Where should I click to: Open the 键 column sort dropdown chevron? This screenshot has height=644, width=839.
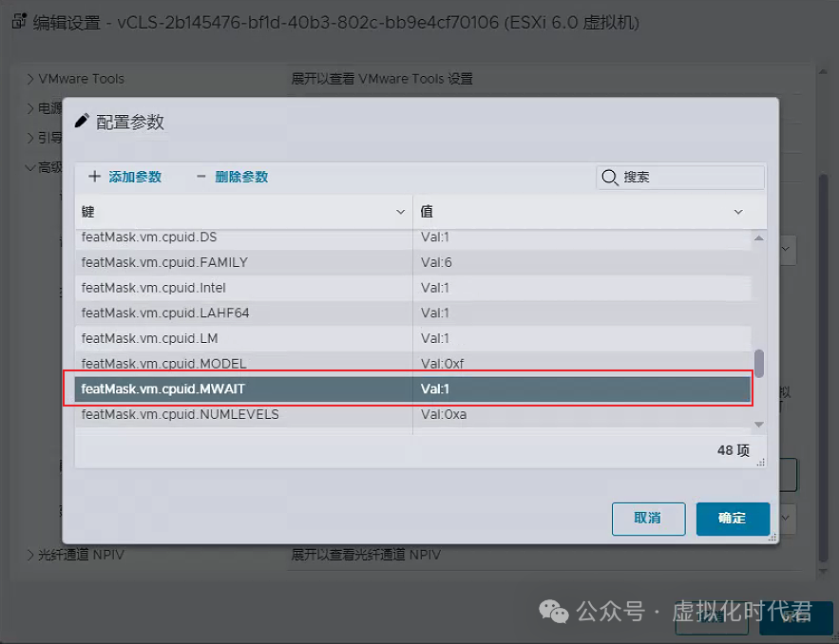pos(400,211)
